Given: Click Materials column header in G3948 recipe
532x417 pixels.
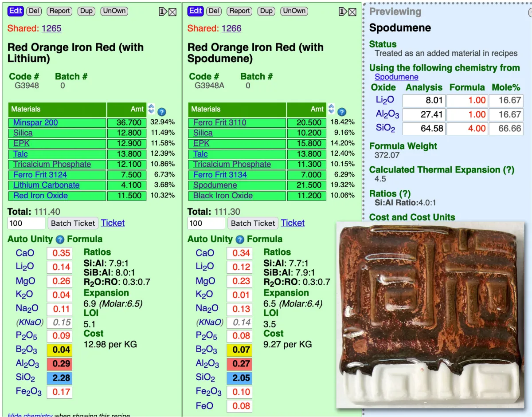Looking at the screenshot, I should pos(57,109).
